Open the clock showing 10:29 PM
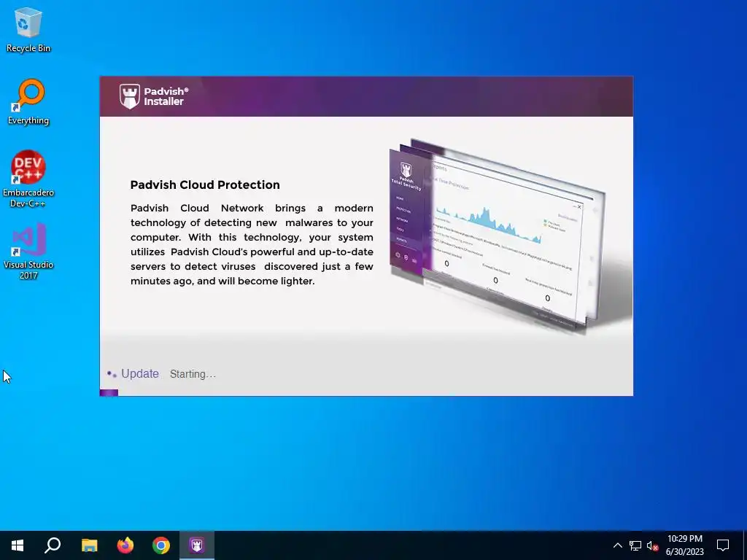 pyautogui.click(x=684, y=545)
